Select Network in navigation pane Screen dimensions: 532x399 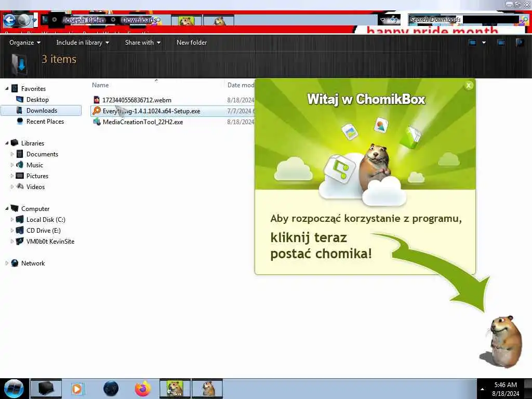(x=33, y=263)
